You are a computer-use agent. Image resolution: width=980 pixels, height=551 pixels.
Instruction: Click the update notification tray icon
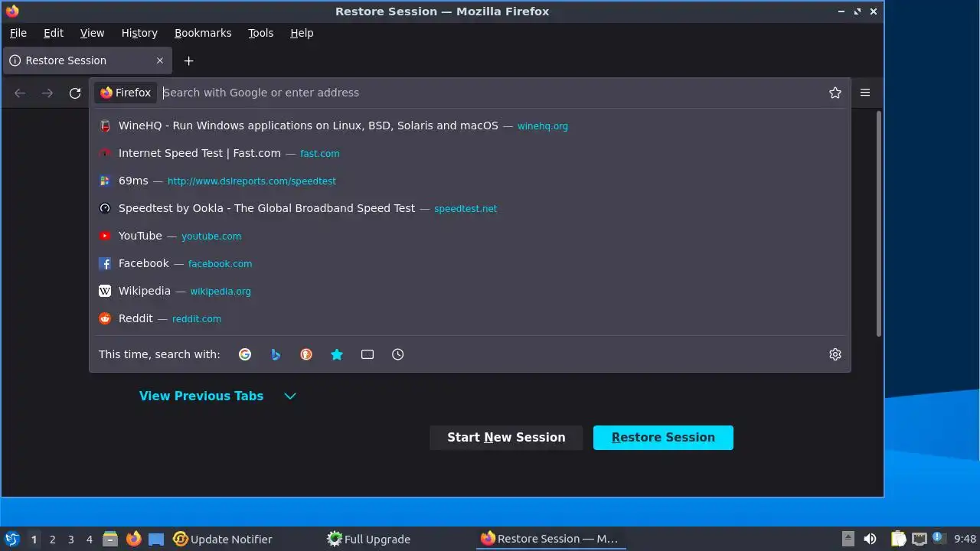click(939, 539)
